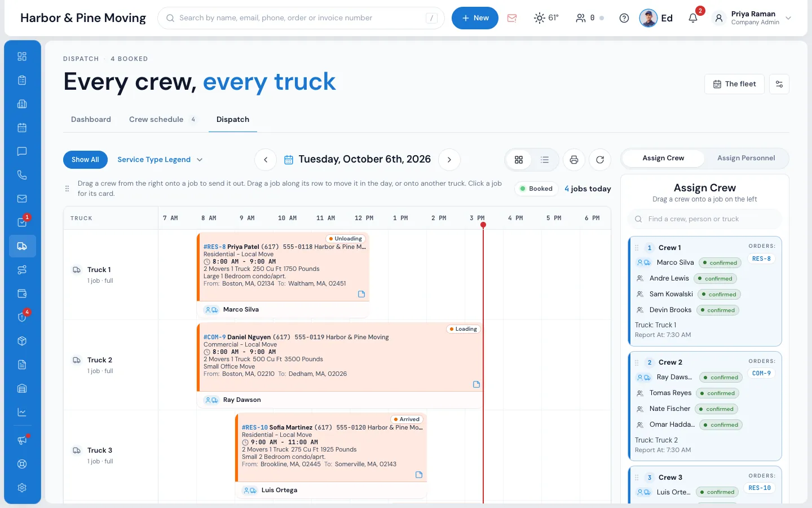The width and height of the screenshot is (812, 508).
Task: Open the COM-9 order on Crew 2
Action: click(x=761, y=374)
